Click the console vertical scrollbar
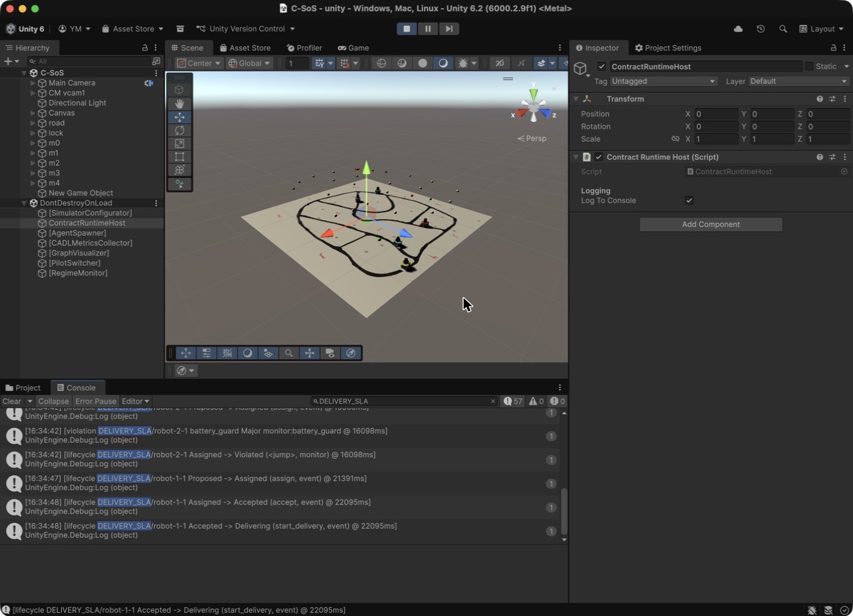Viewport: 853px width, 616px height. 564,511
